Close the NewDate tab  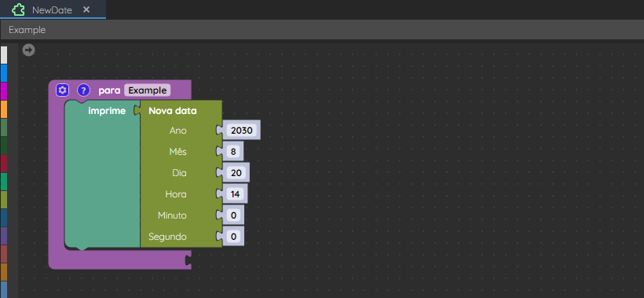point(86,10)
